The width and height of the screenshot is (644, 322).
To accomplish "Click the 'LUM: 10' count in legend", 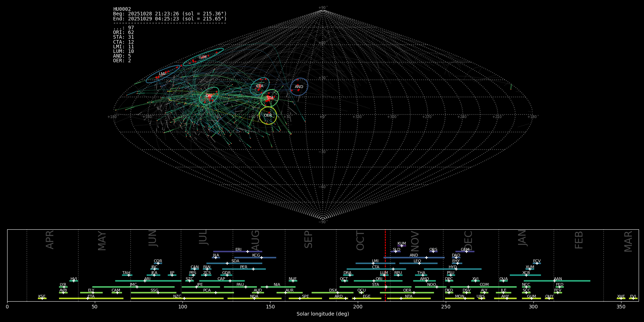I will pos(123,51).
